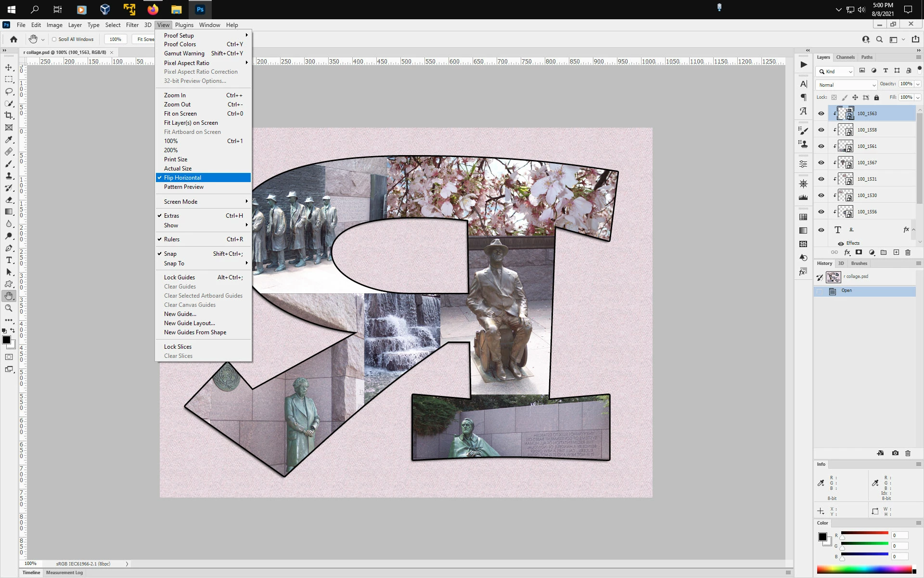Open the Normal blend mode dropdown
Image resolution: width=924 pixels, height=578 pixels.
[847, 85]
